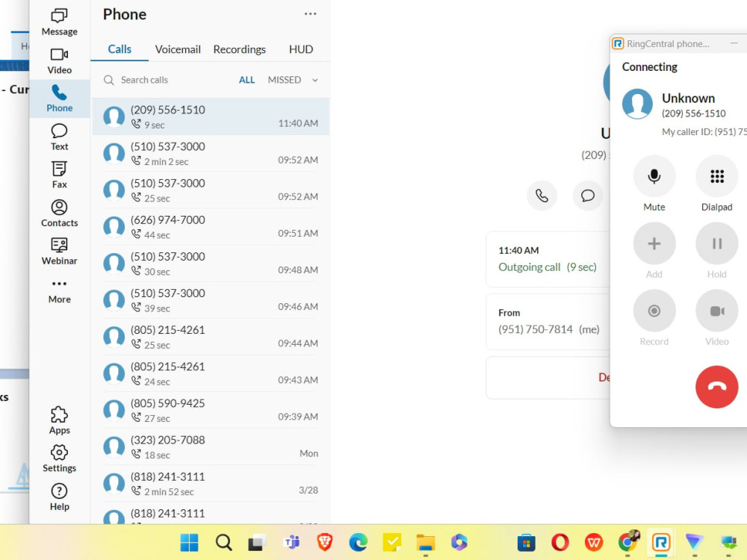Viewport: 747px width, 560px height.
Task: Launch Opera browser from taskbar
Action: tap(560, 542)
